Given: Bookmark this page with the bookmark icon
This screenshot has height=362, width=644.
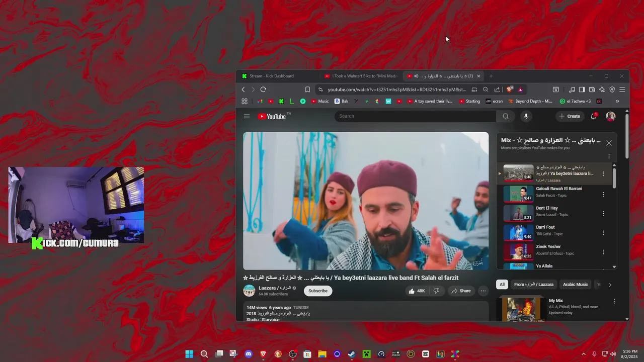Looking at the screenshot, I should (307, 89).
